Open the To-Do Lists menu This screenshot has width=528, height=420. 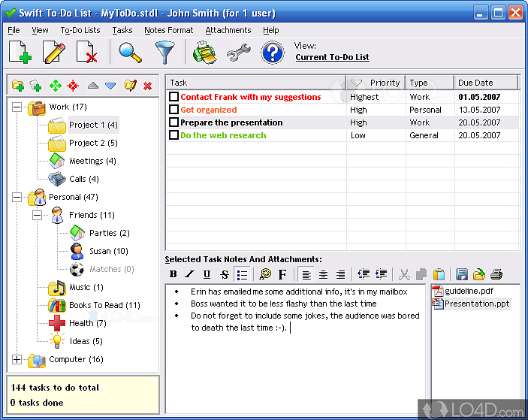pyautogui.click(x=80, y=30)
